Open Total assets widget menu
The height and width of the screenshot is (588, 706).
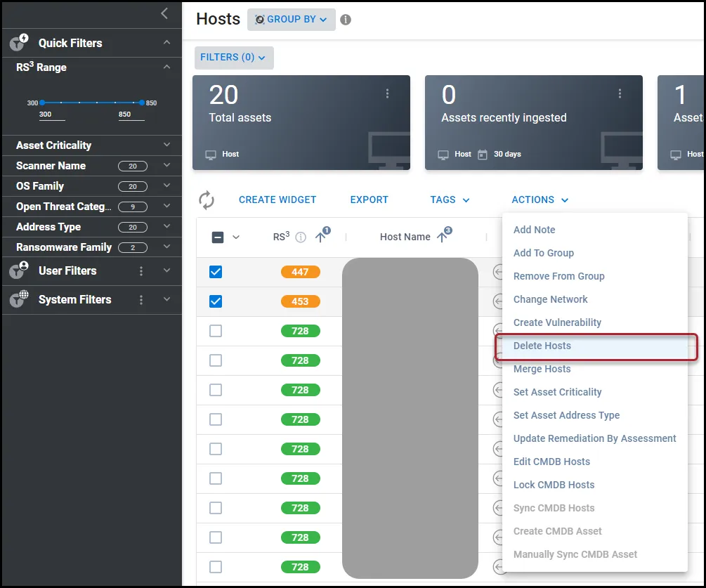pos(387,93)
